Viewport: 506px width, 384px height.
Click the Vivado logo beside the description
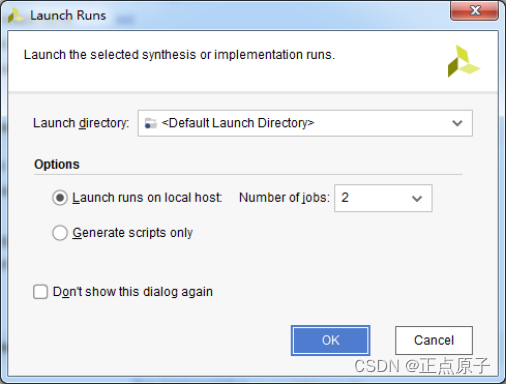coord(463,62)
